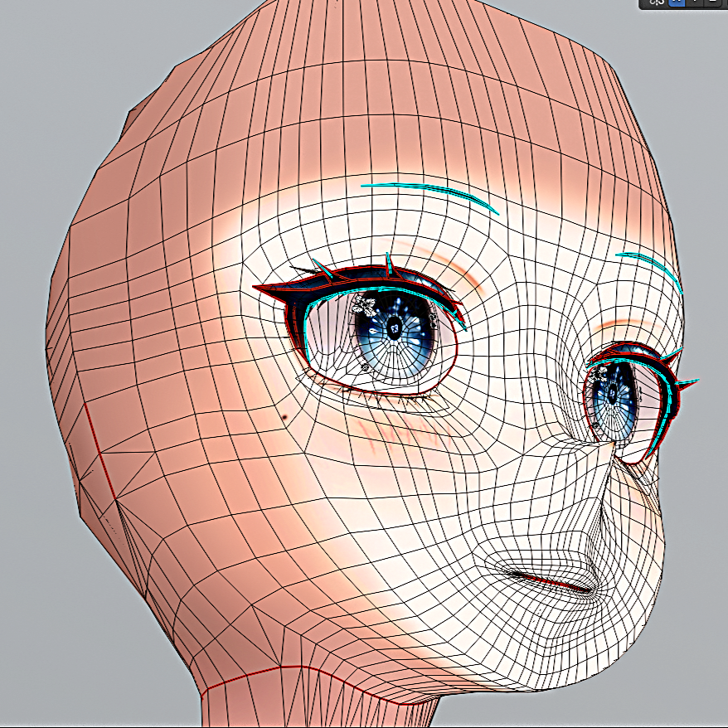Screen dimensions: 728x728
Task: Select the large left eye iris on model
Action: click(395, 332)
